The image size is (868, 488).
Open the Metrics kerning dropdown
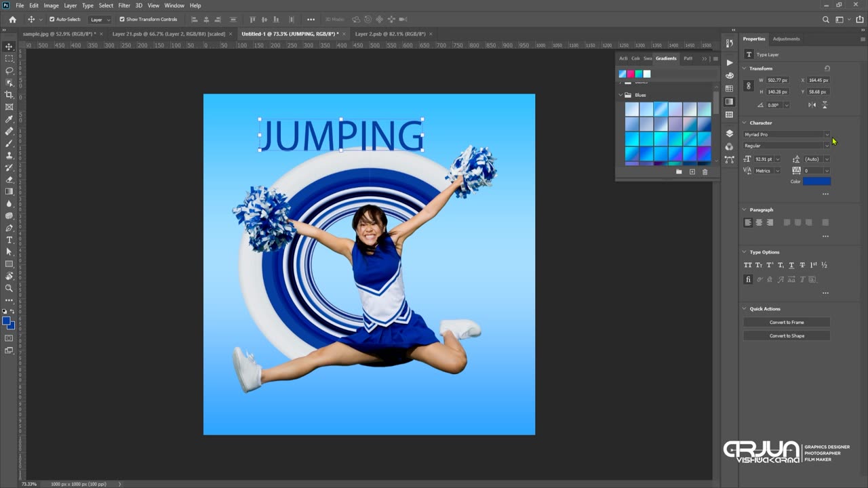[777, 171]
